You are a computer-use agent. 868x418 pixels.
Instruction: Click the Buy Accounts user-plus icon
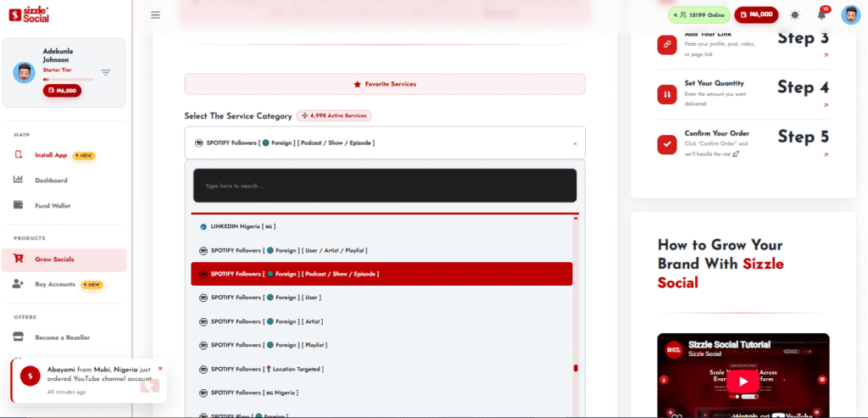coord(19,283)
